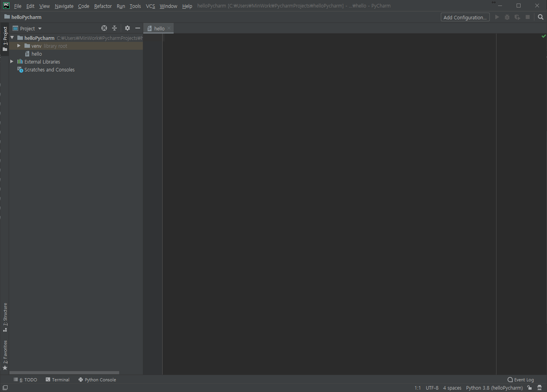
Task: Click the helloPycharm breadcrumb in navigation bar
Action: tap(23, 17)
